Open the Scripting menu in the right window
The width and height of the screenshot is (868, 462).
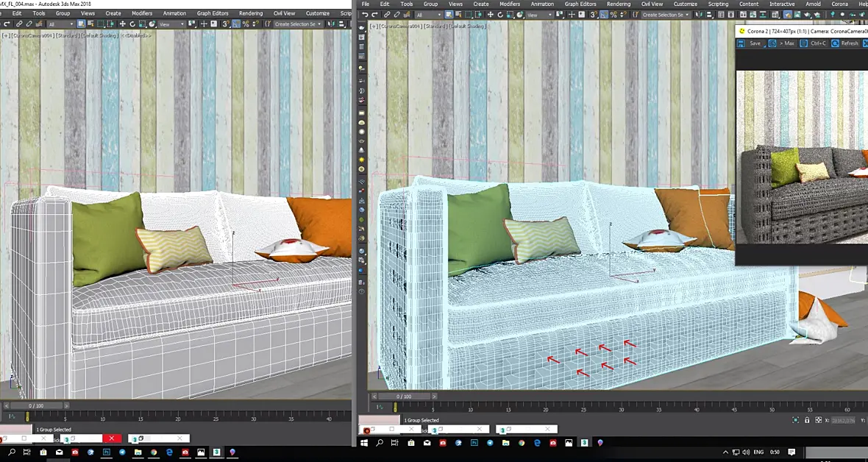click(718, 4)
